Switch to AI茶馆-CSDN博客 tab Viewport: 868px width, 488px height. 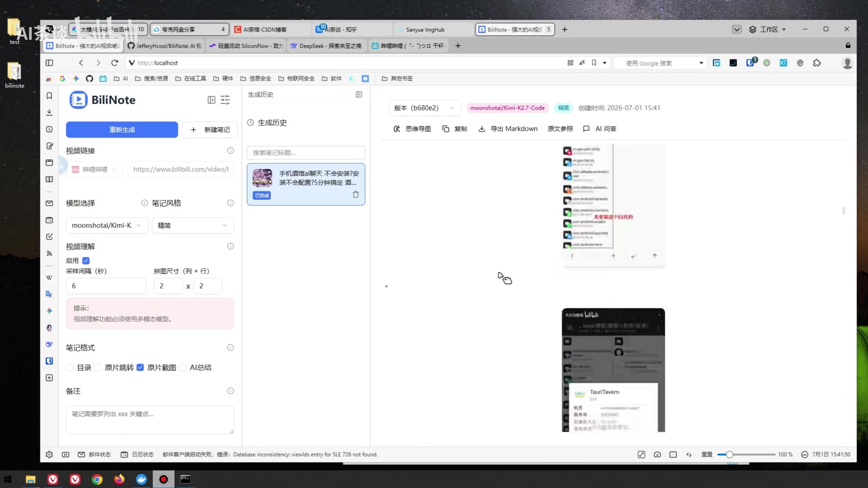tap(271, 29)
